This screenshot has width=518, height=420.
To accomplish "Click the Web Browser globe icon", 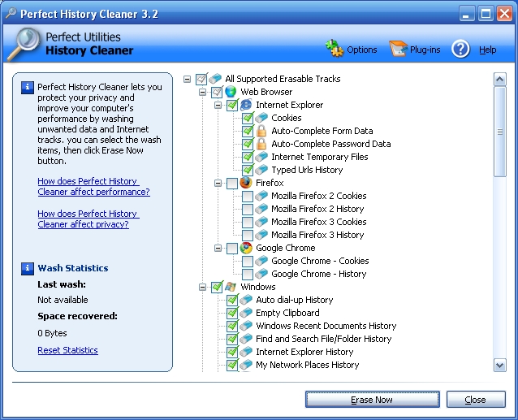I will (x=231, y=92).
